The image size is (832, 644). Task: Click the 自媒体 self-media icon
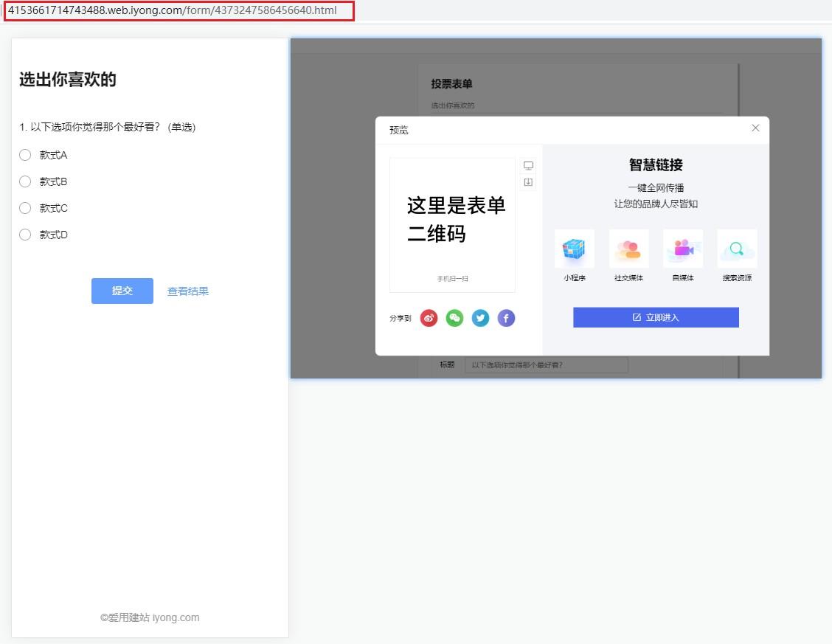click(683, 249)
